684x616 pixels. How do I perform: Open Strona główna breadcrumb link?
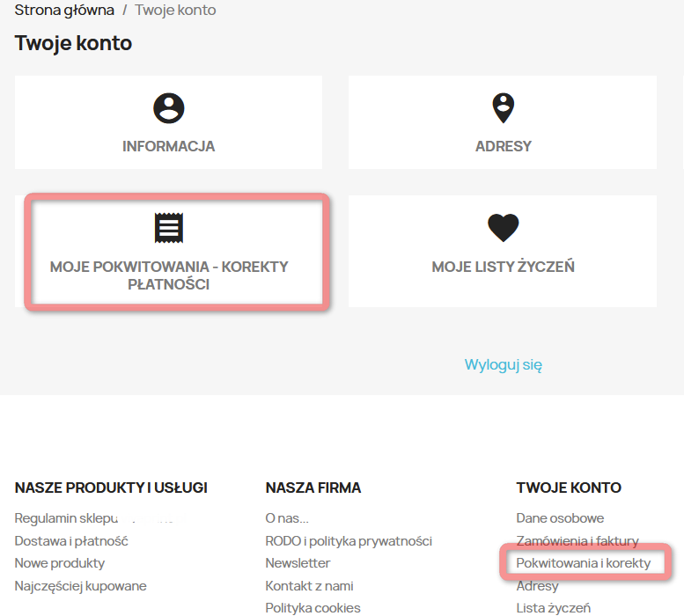(x=64, y=11)
